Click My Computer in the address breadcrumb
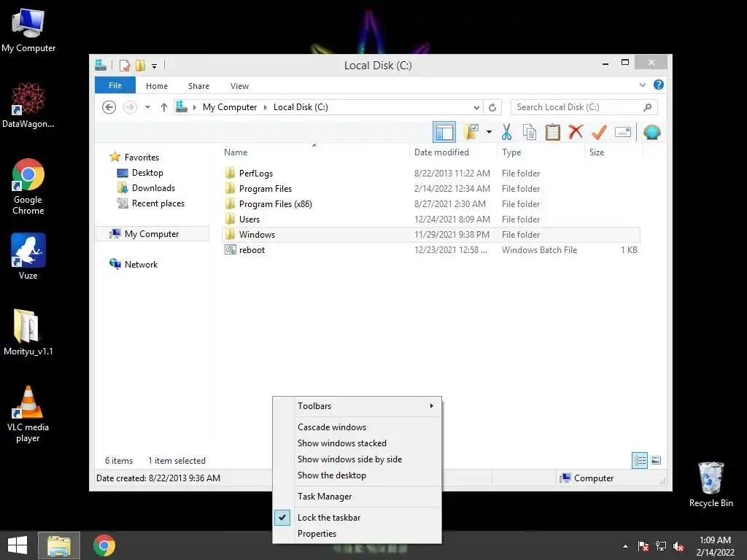Viewport: 747px width, 560px height. pyautogui.click(x=230, y=107)
